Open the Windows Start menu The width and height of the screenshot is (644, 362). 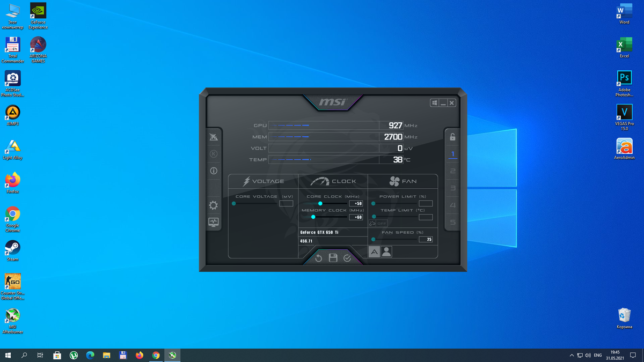[x=8, y=355]
